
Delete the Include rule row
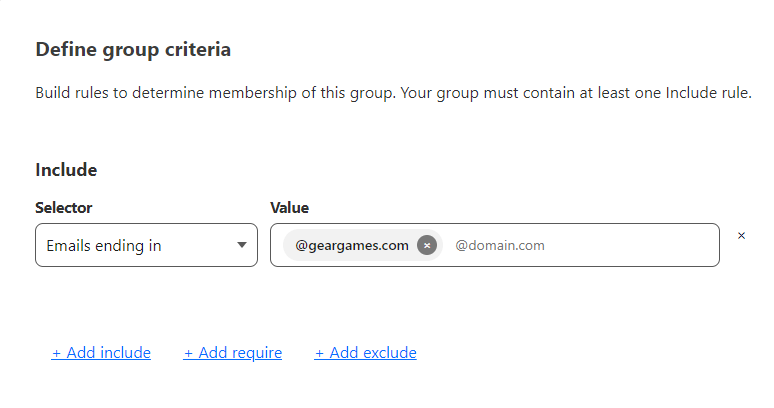click(741, 236)
